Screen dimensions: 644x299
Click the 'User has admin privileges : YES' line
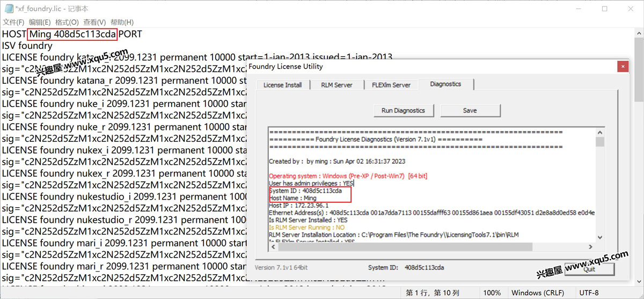tap(311, 184)
